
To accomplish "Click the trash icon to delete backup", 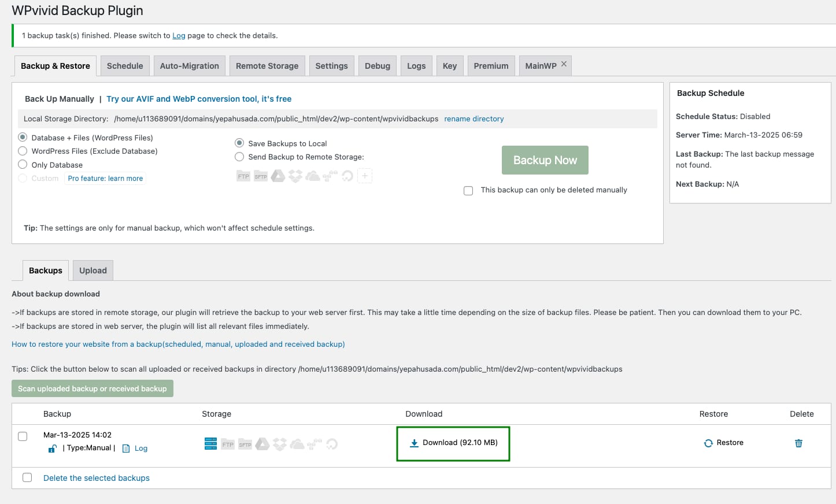I will coord(798,443).
